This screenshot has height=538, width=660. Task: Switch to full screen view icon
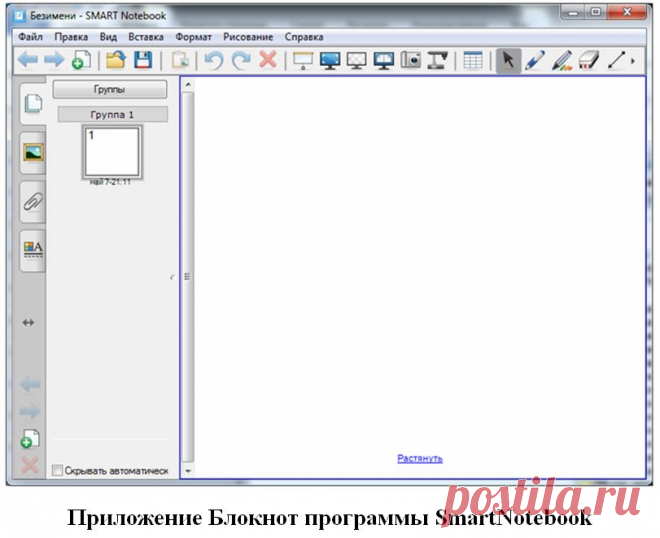point(330,60)
